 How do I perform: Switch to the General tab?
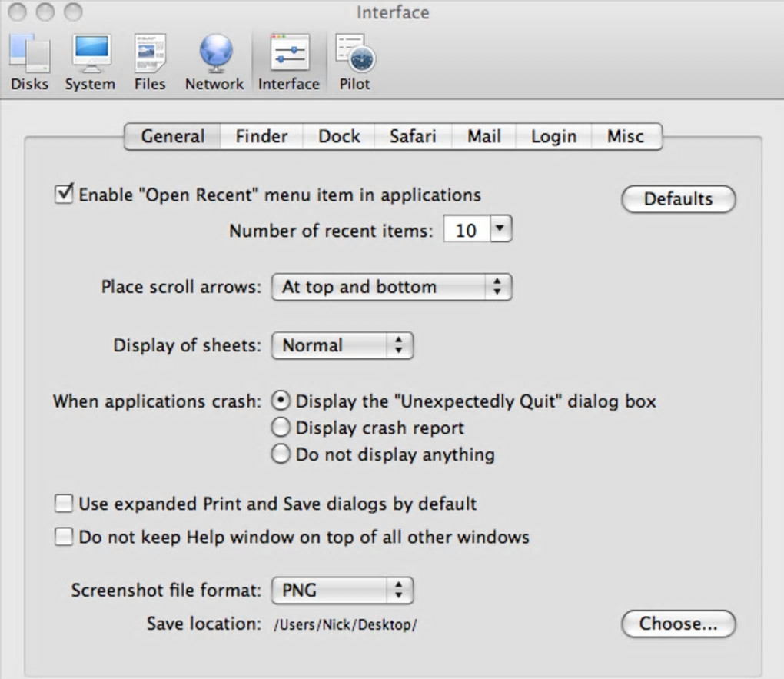pyautogui.click(x=172, y=136)
